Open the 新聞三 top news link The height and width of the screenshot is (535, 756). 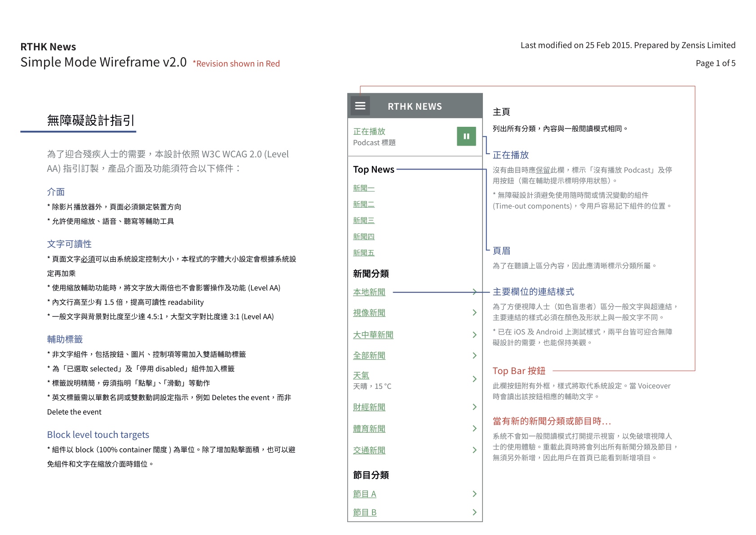click(x=363, y=221)
